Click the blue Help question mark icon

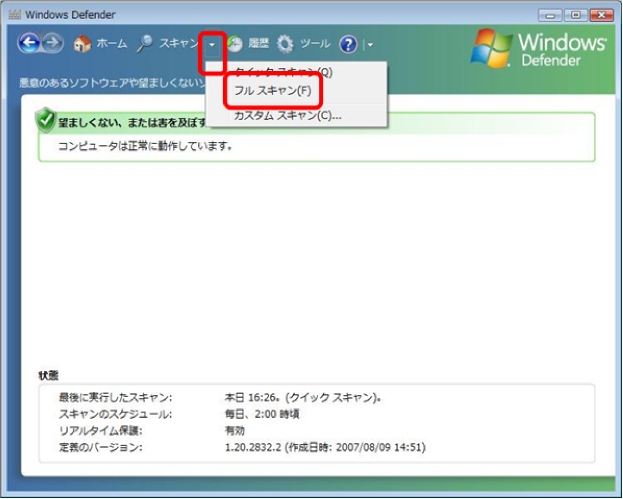(x=348, y=44)
